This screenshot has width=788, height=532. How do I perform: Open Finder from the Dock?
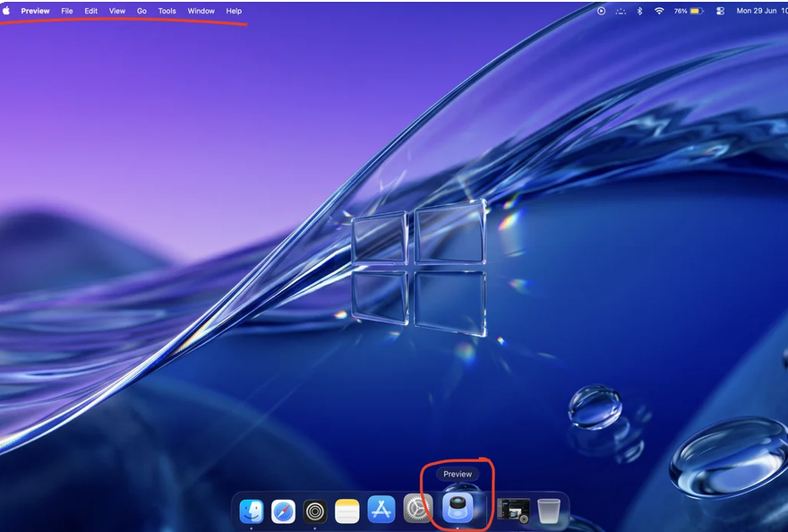tap(252, 511)
